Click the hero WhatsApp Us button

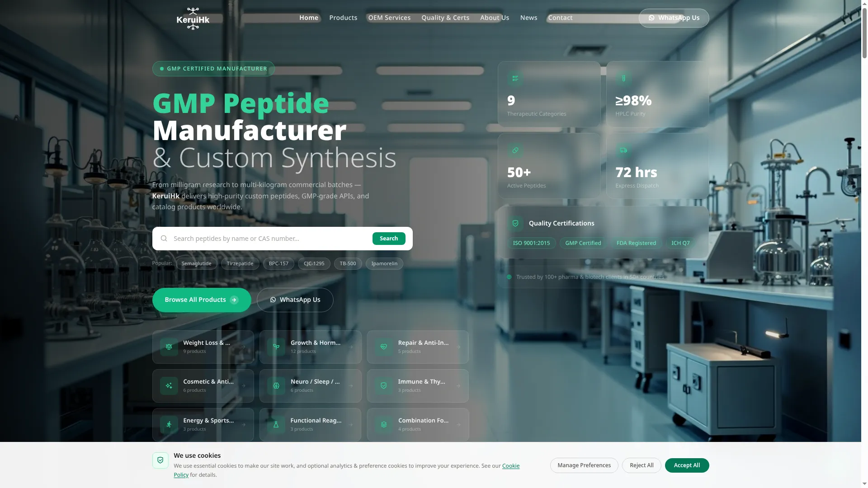pyautogui.click(x=295, y=300)
